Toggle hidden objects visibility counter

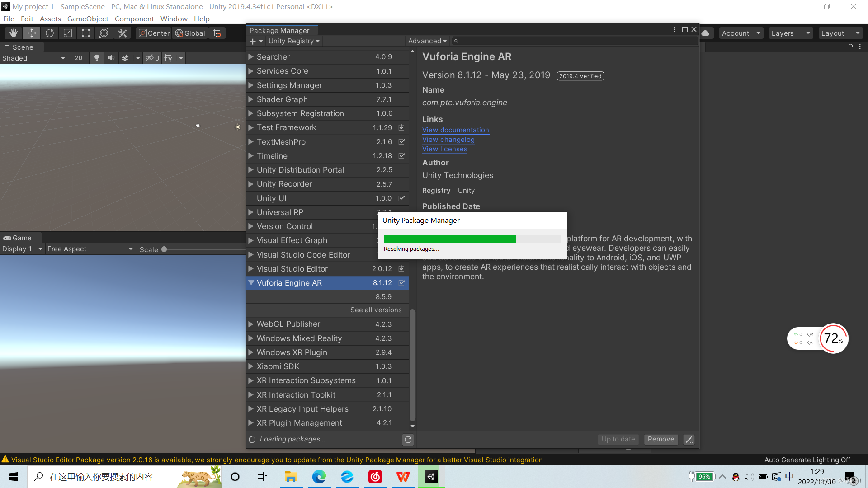152,58
